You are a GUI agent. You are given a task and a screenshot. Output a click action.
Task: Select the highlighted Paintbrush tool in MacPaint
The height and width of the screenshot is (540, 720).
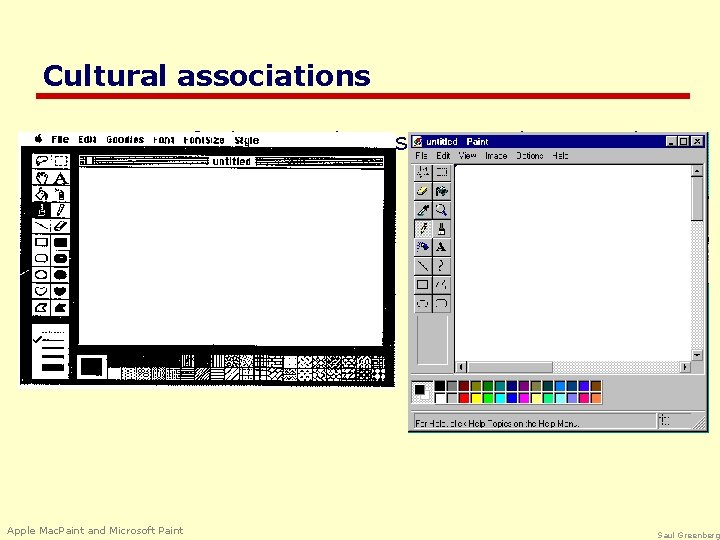[x=42, y=210]
